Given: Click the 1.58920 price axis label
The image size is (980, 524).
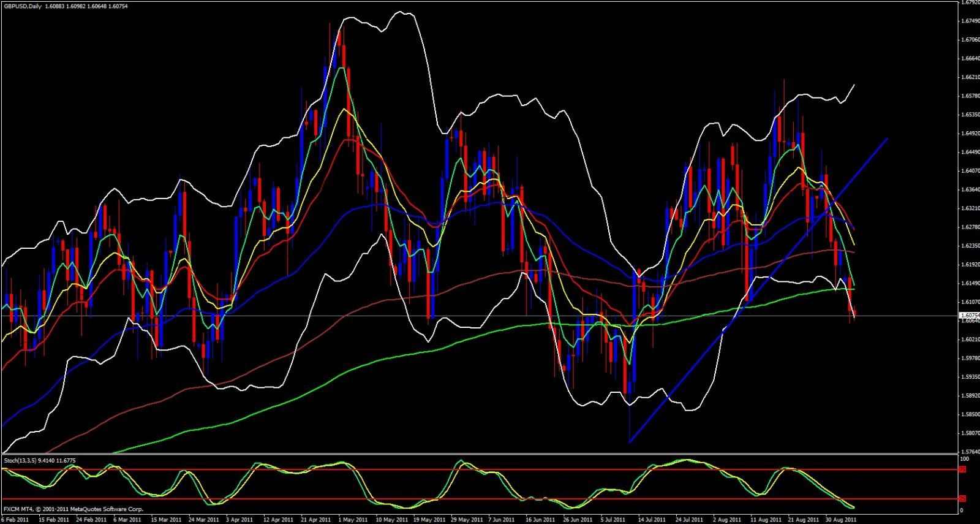Looking at the screenshot, I should click(970, 396).
